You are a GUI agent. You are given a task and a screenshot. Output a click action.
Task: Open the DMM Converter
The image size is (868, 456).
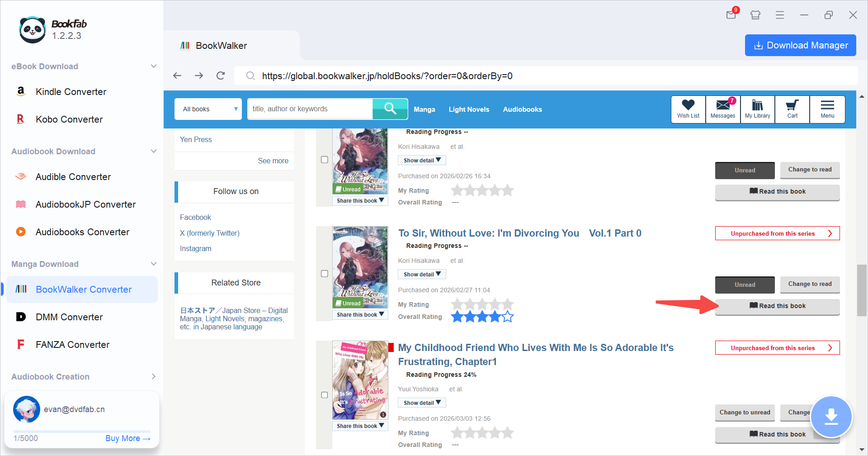click(69, 317)
